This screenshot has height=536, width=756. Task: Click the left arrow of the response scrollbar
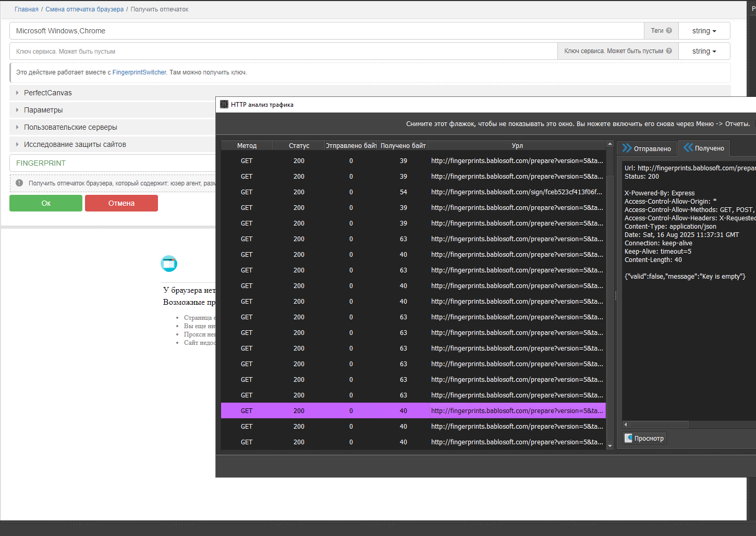[x=626, y=425]
